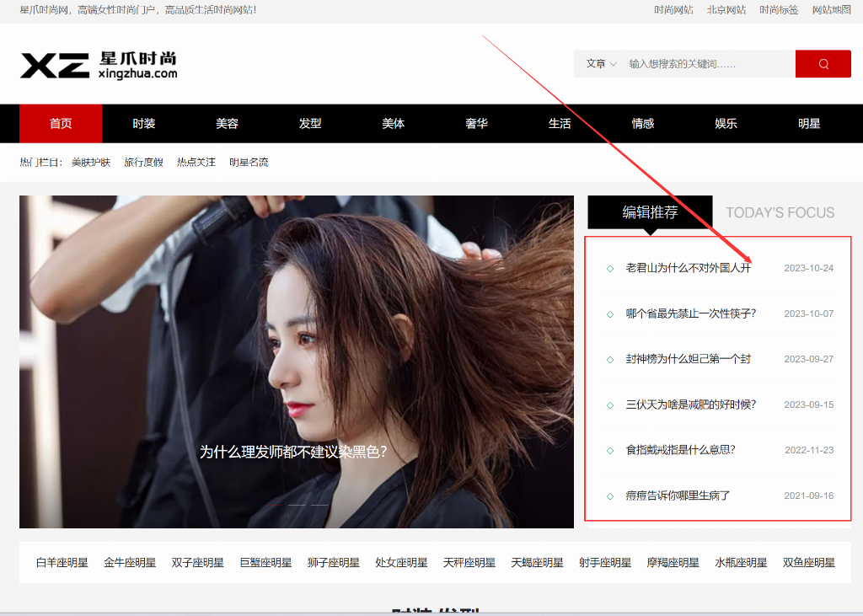Open the 水瓶座明星 link
Viewport: 863px width, 616px height.
tap(741, 563)
